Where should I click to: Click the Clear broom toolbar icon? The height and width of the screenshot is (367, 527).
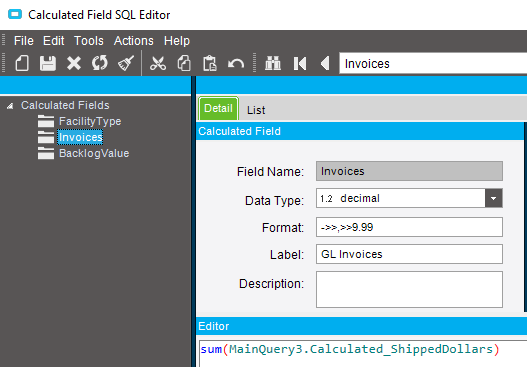[x=126, y=63]
